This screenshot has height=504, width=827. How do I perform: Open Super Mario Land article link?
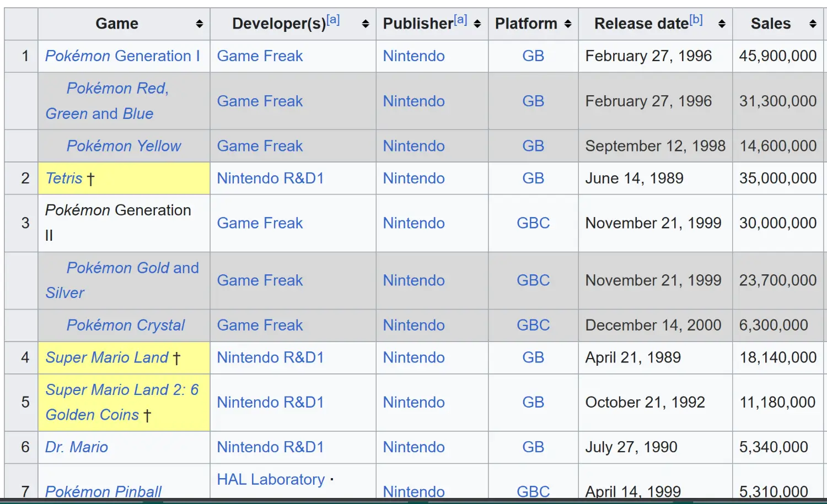pos(106,357)
